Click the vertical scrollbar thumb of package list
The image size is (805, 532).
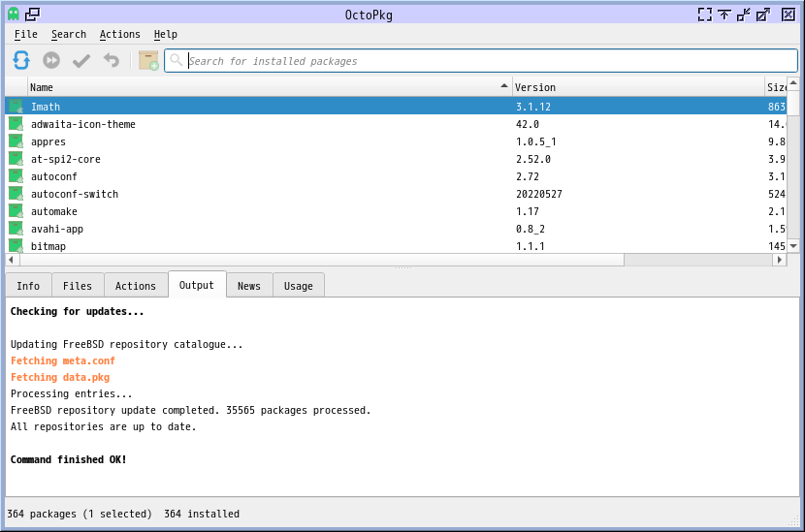click(793, 102)
